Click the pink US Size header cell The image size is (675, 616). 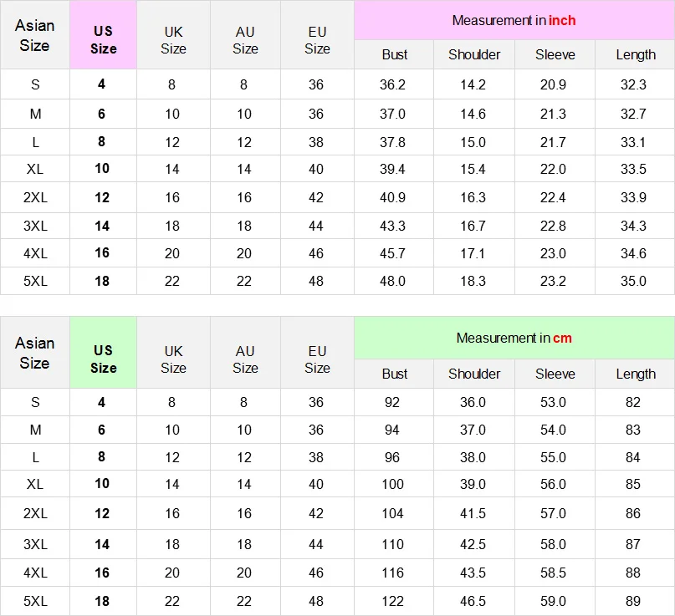coord(104,35)
